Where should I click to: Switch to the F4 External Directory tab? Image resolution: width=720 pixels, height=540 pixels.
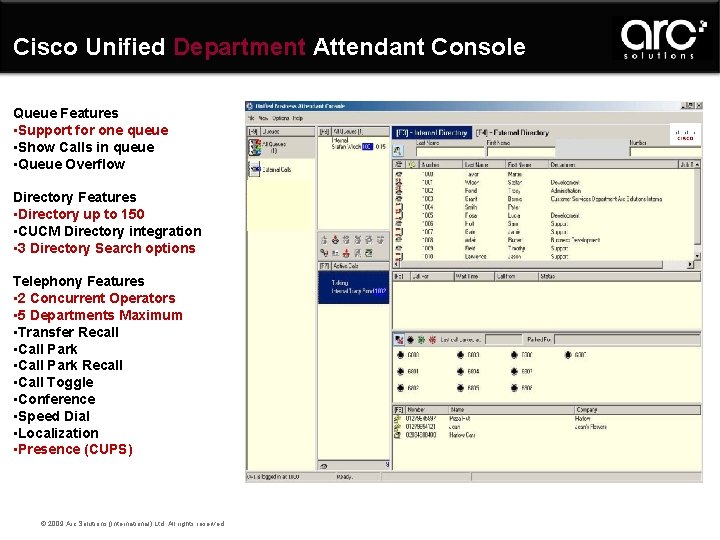coord(512,133)
